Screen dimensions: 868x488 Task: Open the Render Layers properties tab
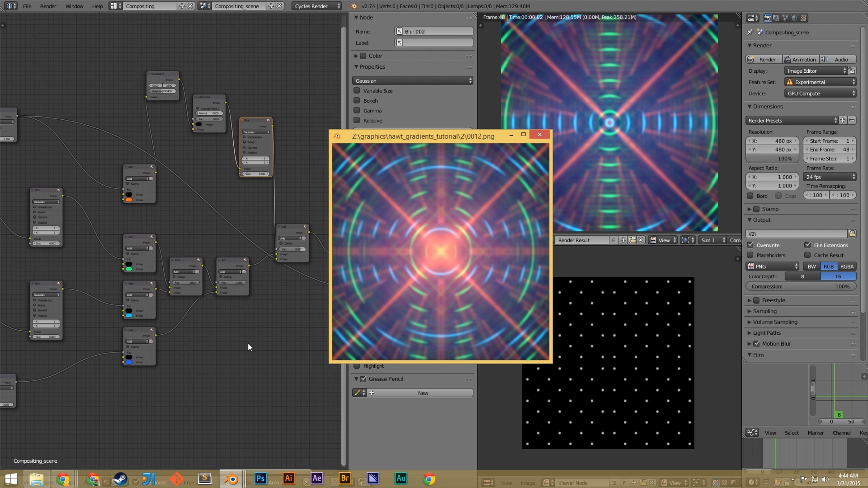click(x=776, y=18)
